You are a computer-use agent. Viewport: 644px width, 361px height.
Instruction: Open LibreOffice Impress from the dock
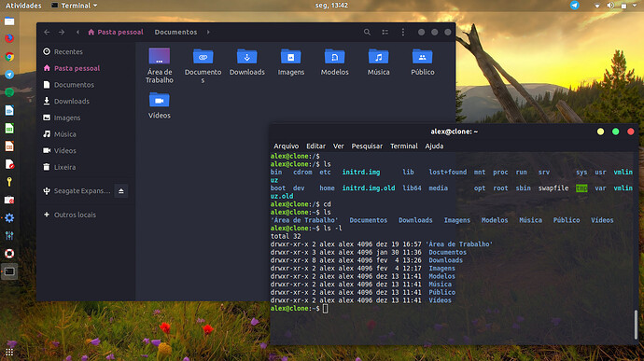pos(9,146)
